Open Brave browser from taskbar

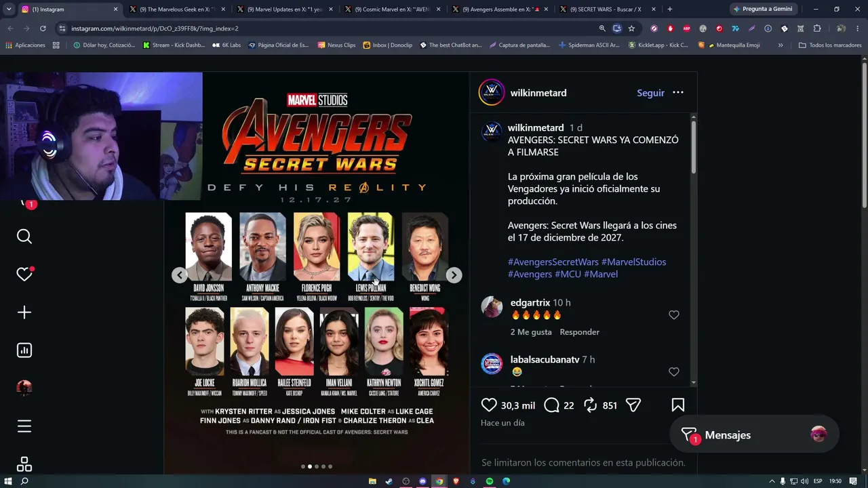[x=456, y=481]
